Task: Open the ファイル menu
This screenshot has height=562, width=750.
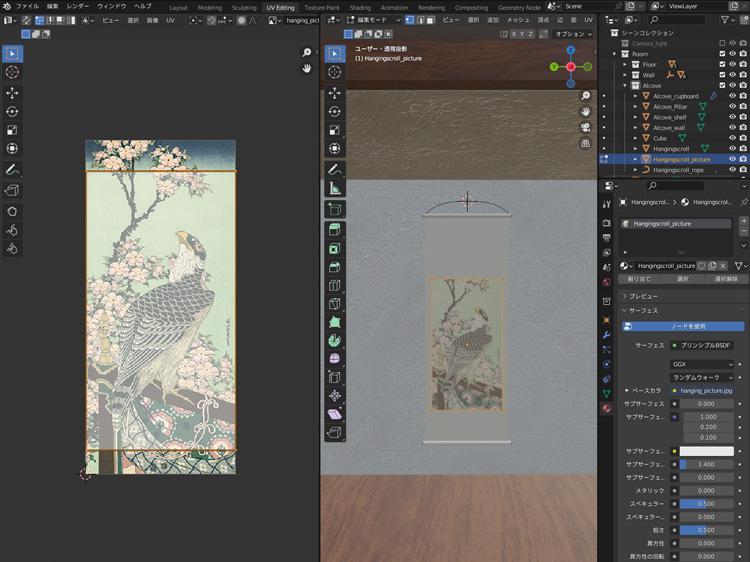Action: pos(27,7)
